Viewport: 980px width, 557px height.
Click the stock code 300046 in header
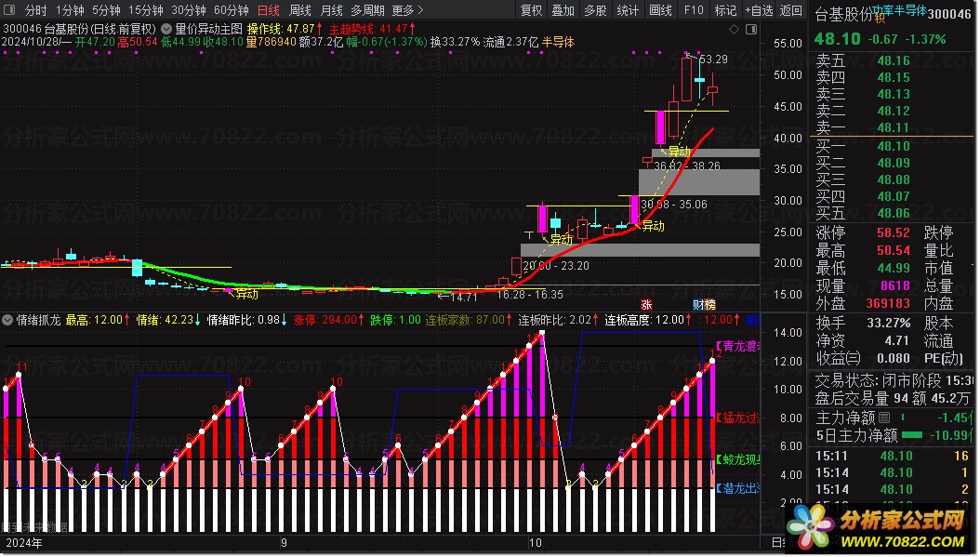pos(949,14)
